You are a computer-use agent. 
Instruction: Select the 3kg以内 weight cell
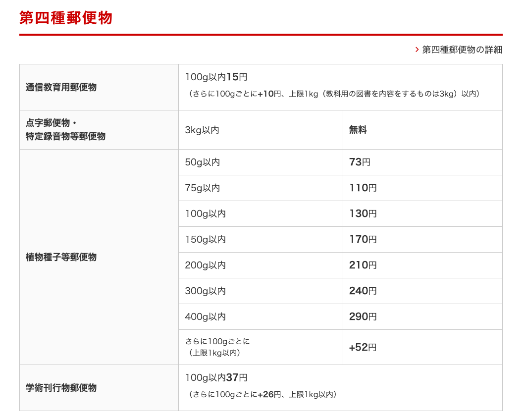(202, 130)
